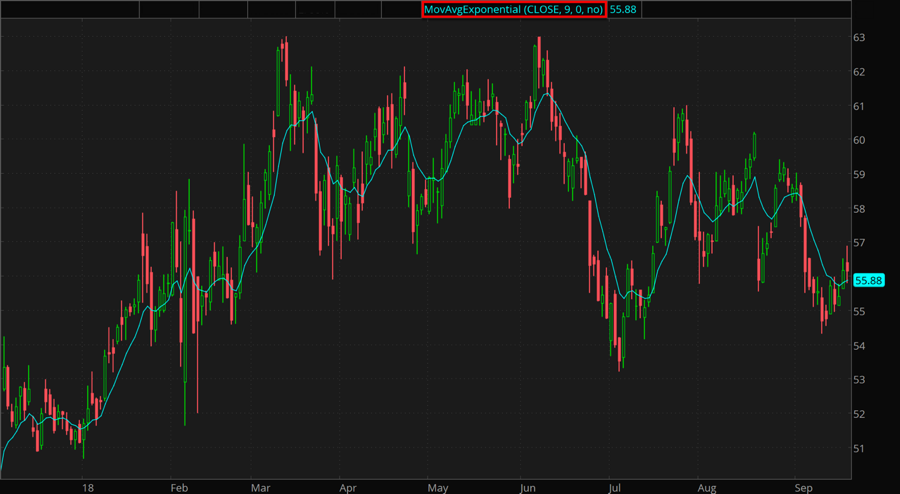Click the Feb label on the time axis
900x494 pixels.
179,488
